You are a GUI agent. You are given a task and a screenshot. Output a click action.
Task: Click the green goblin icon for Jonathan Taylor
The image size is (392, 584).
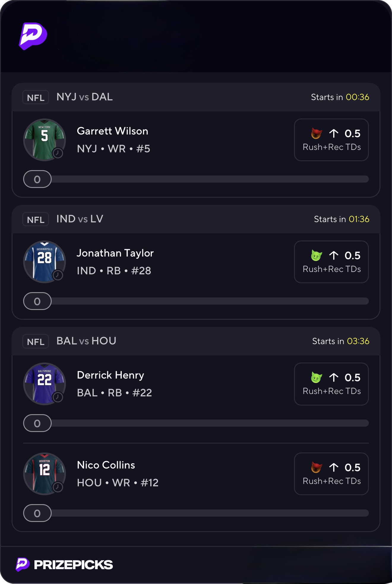pos(316,255)
